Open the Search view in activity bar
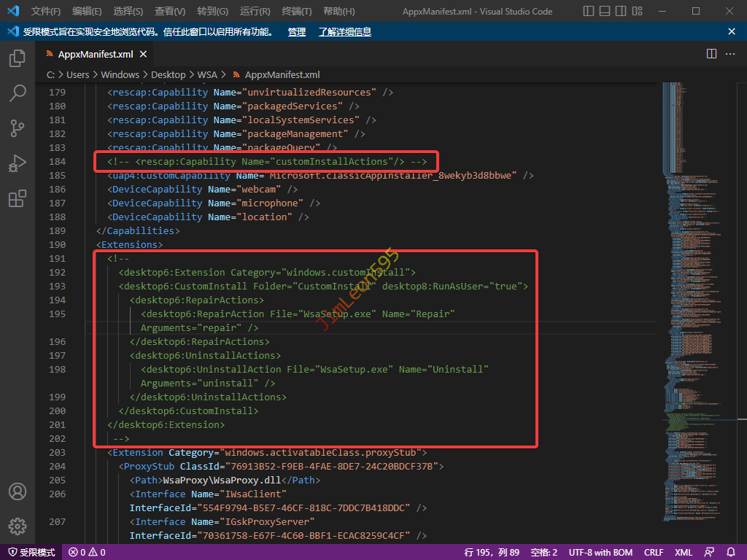The image size is (747, 560). (18, 93)
